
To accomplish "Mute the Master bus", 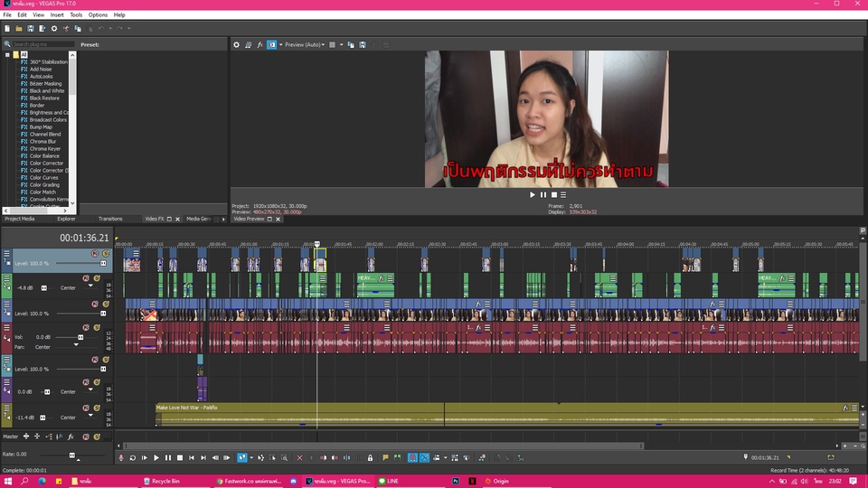I will point(86,436).
